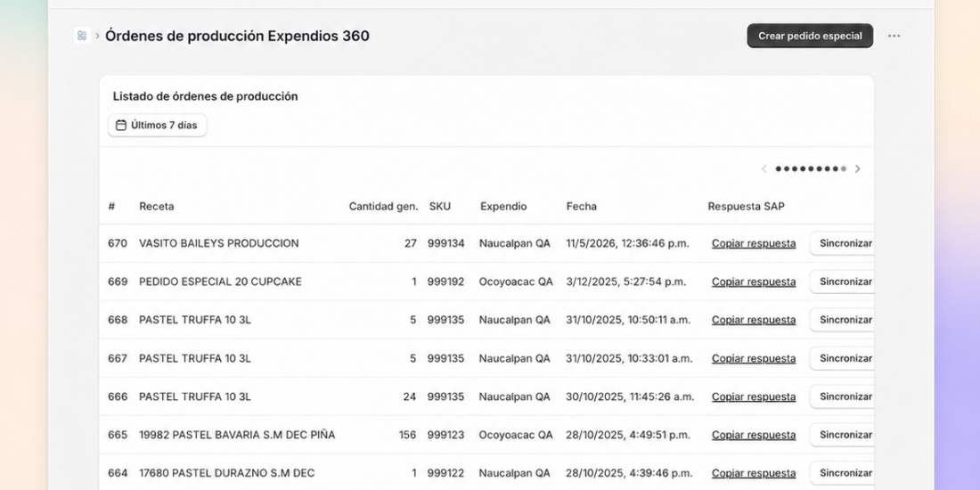Copy SAP response for order 665
Image resolution: width=980 pixels, height=490 pixels.
(x=754, y=435)
